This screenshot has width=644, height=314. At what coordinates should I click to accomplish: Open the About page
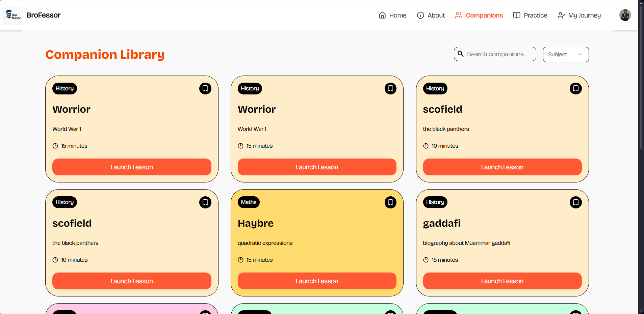pos(431,15)
